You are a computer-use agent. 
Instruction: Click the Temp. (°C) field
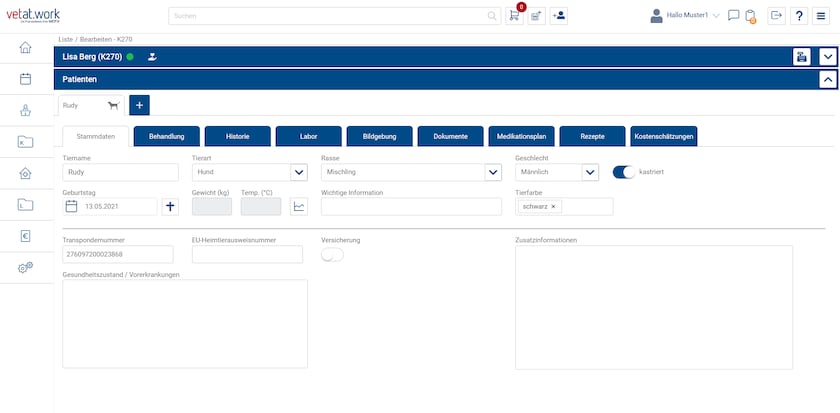coord(261,207)
